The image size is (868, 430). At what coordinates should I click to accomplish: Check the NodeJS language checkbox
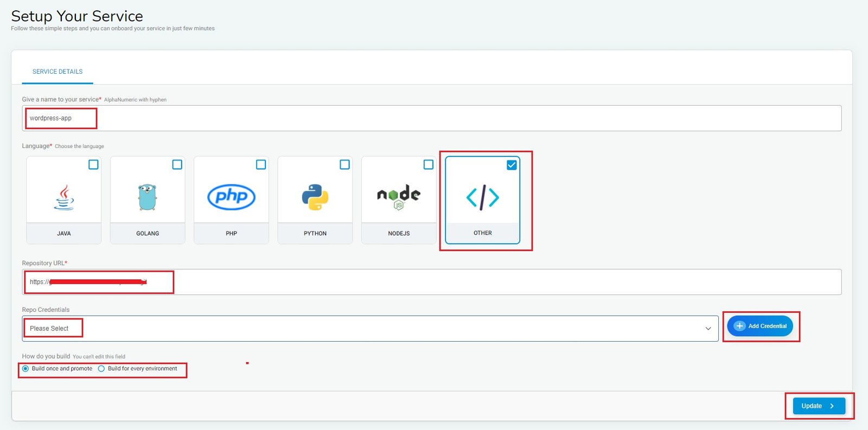pyautogui.click(x=428, y=164)
